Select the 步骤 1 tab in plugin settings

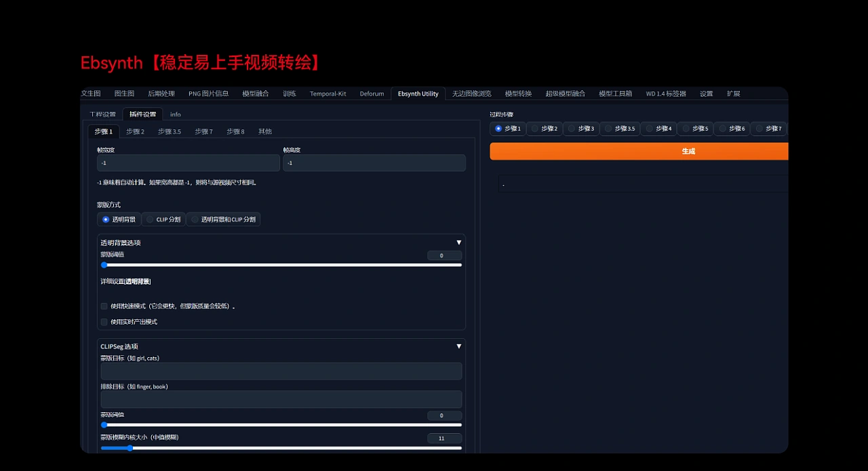click(x=104, y=131)
